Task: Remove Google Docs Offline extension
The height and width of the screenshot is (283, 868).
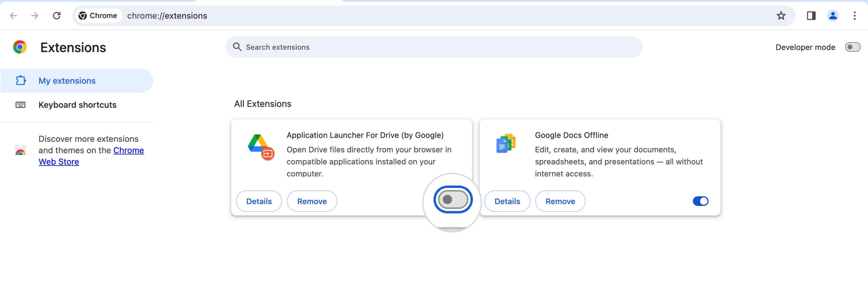Action: 560,201
